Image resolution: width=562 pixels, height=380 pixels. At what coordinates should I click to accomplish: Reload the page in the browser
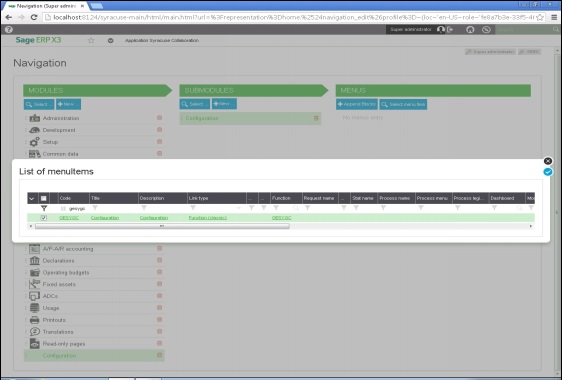pyautogui.click(x=34, y=17)
